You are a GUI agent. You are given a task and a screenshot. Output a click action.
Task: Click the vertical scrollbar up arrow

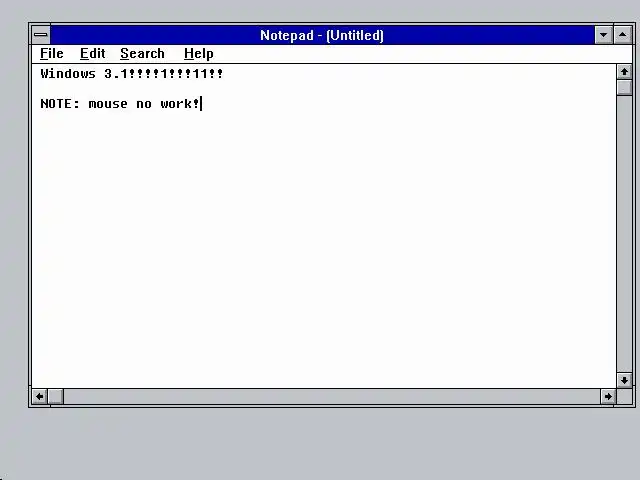[x=624, y=72]
